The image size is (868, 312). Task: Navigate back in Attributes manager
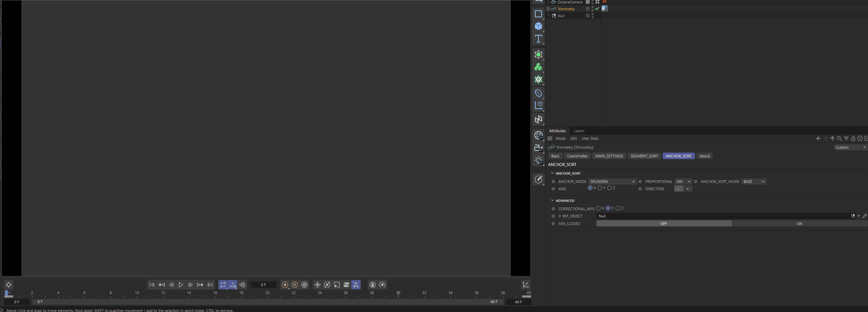click(818, 138)
